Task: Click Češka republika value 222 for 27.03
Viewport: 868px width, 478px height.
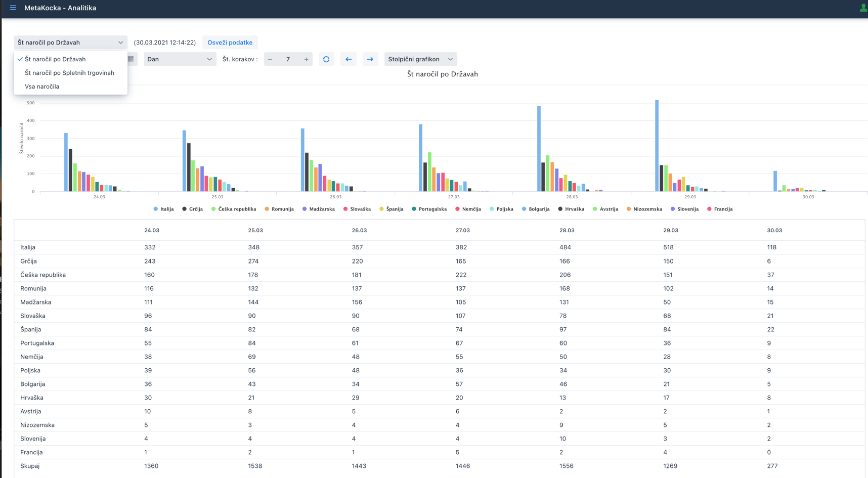Action: click(x=461, y=275)
